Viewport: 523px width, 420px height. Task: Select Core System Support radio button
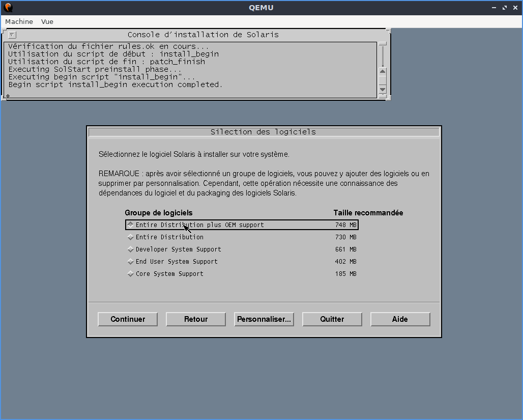(130, 274)
